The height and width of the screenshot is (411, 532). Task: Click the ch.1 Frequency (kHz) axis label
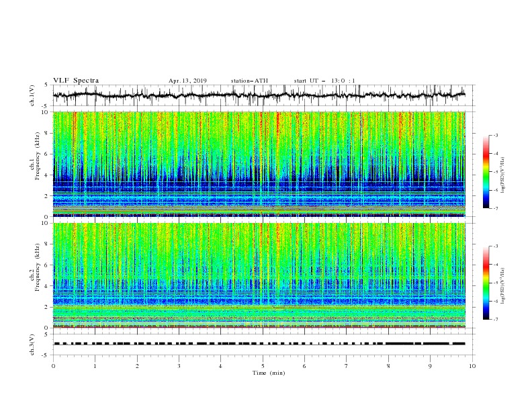pyautogui.click(x=35, y=156)
